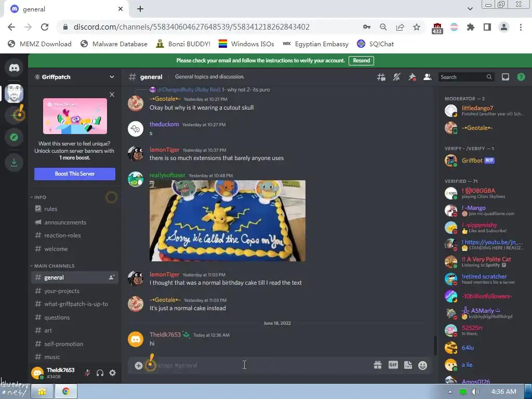Open Windows ISOs bookmark
The width and height of the screenshot is (532, 399).
coord(246,44)
